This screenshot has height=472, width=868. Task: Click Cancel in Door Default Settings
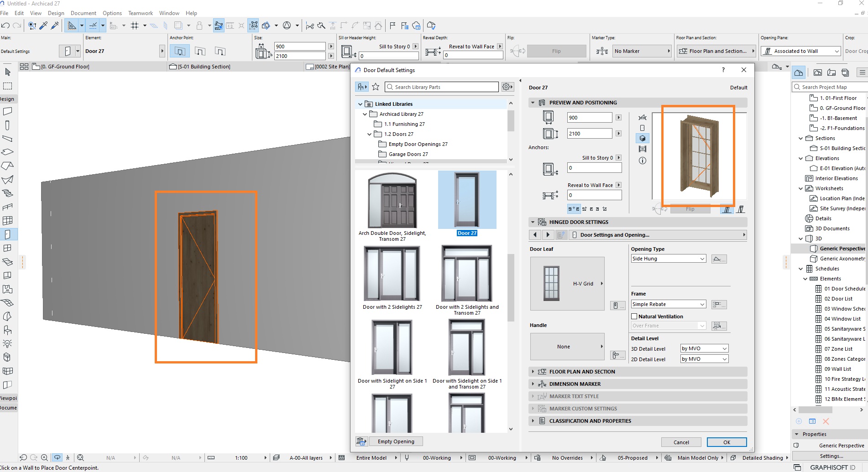pyautogui.click(x=681, y=442)
